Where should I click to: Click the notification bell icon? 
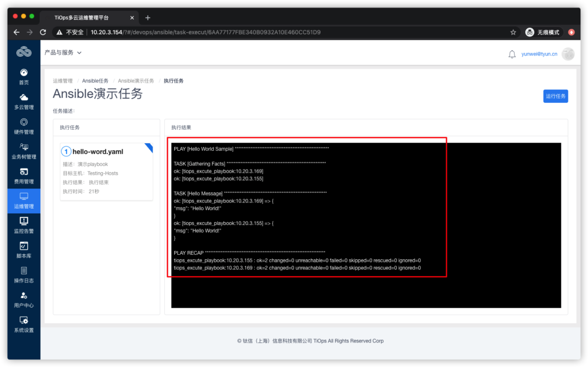pos(511,54)
